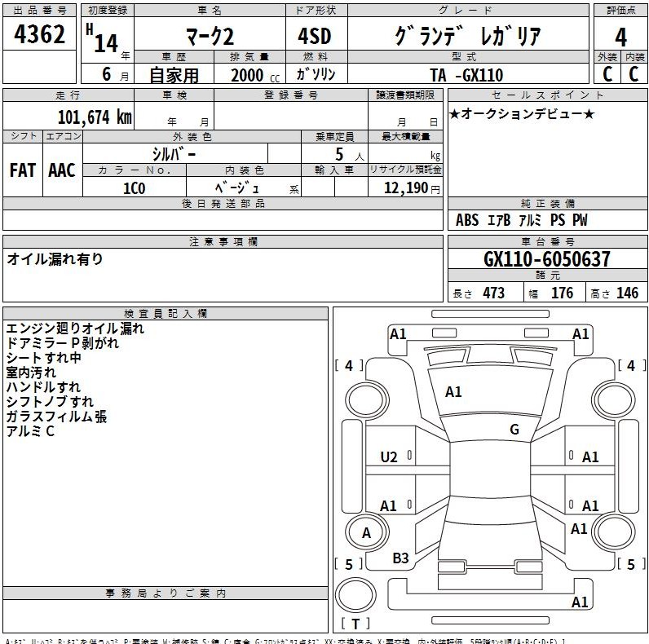The width and height of the screenshot is (649, 644).
Task: Click the 諸元 header
Action: click(x=548, y=276)
